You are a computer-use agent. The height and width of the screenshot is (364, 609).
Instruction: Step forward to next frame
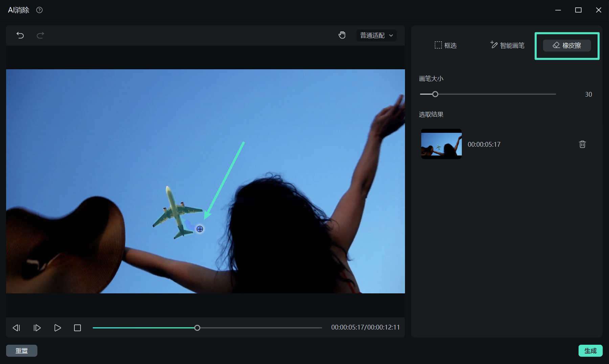(x=37, y=328)
